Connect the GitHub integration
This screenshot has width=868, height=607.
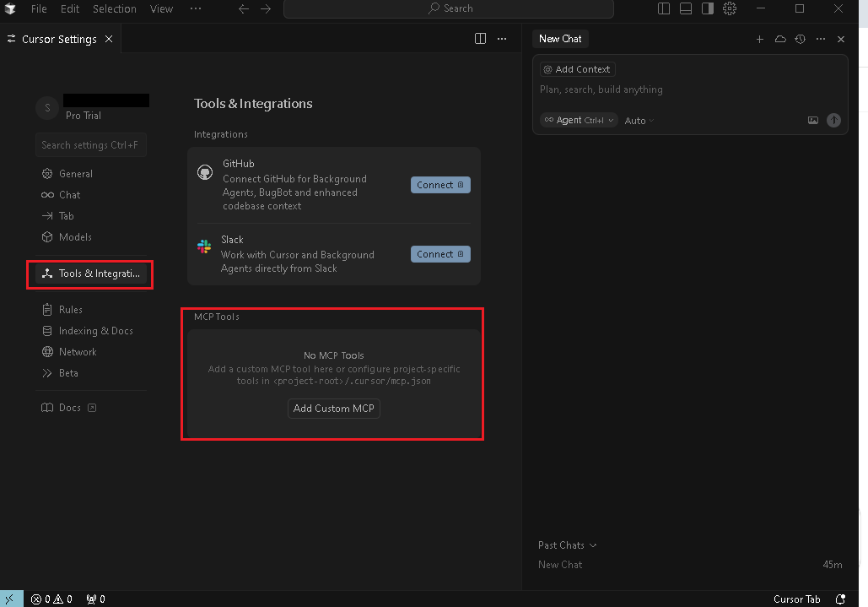click(x=439, y=185)
